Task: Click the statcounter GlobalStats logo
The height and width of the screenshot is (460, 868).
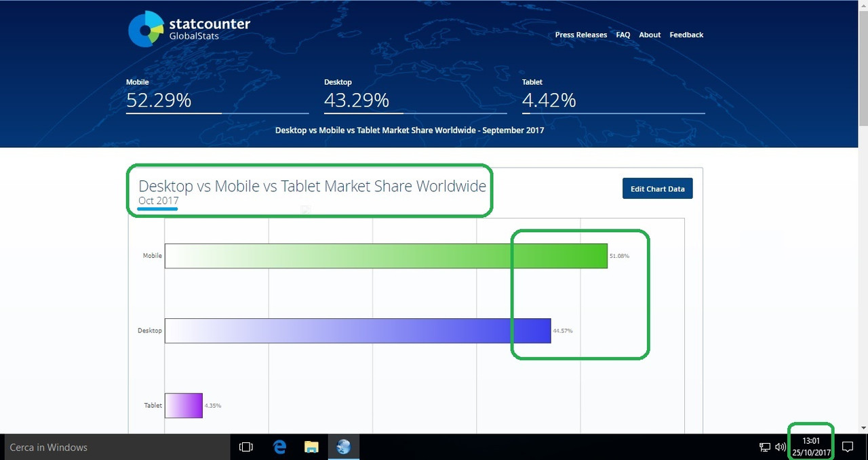Action: click(189, 29)
